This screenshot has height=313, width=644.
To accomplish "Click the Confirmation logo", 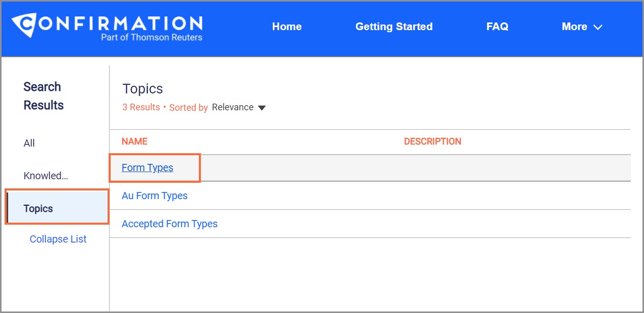I will pos(107,26).
